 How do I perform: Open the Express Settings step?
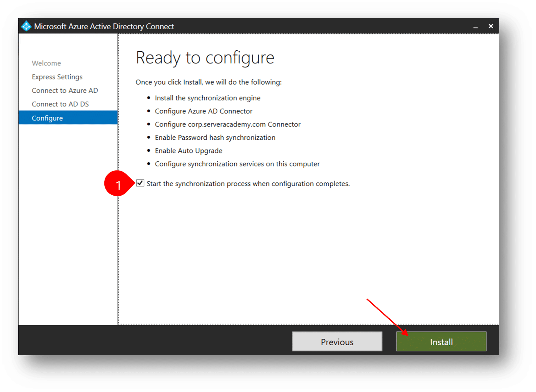57,77
